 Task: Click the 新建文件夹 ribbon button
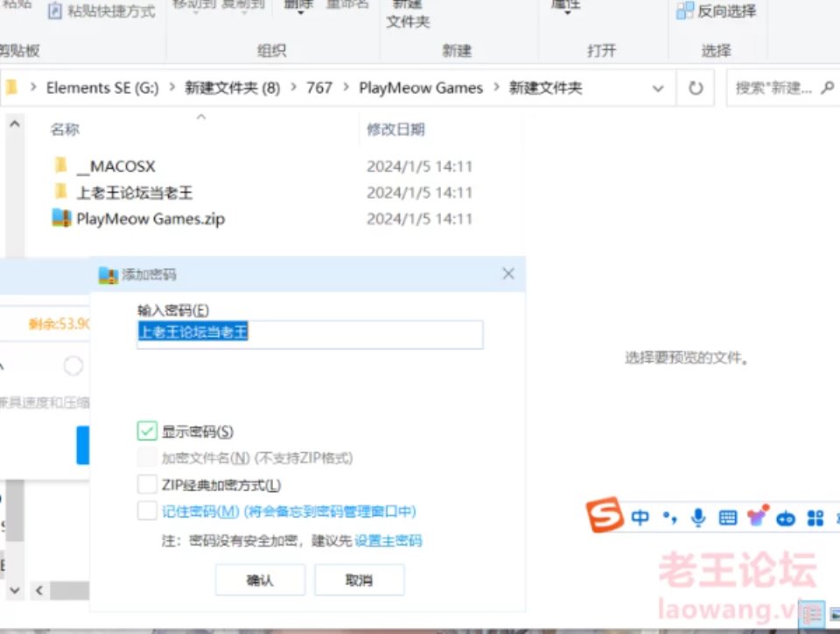point(408,16)
